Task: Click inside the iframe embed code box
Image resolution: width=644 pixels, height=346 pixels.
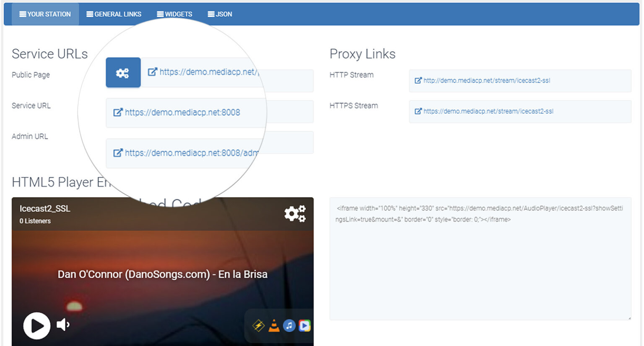Action: tap(480, 268)
